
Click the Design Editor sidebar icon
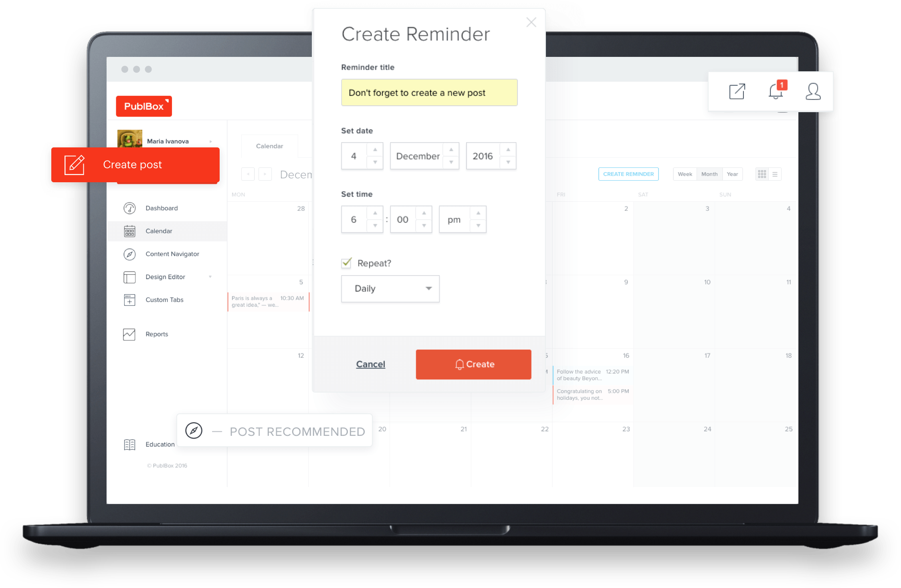129,277
